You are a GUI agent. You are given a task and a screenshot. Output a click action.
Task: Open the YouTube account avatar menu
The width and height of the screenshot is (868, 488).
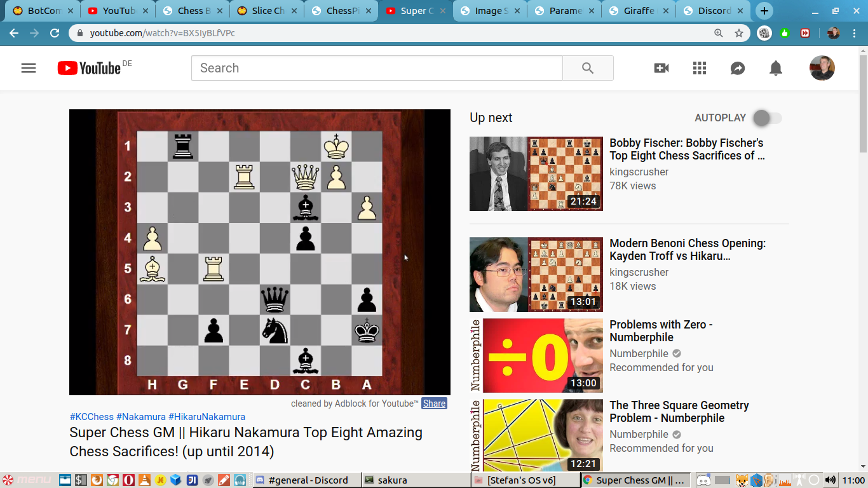(x=822, y=68)
